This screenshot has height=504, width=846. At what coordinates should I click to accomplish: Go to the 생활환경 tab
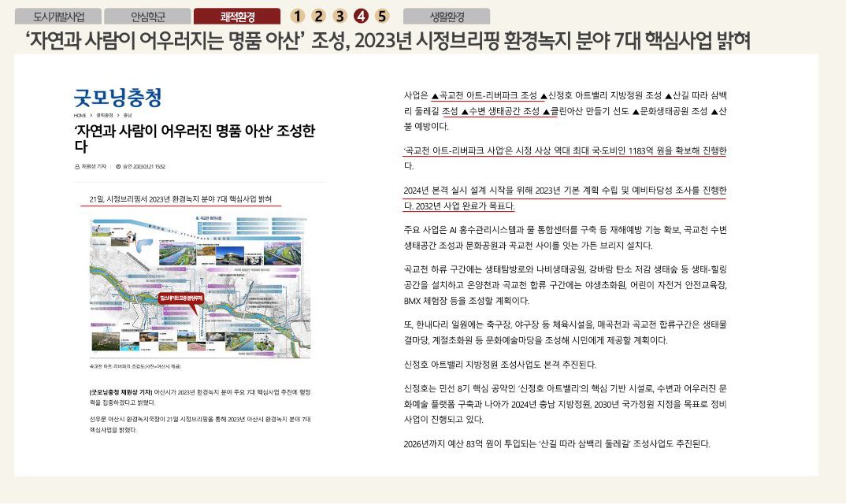coord(447,17)
